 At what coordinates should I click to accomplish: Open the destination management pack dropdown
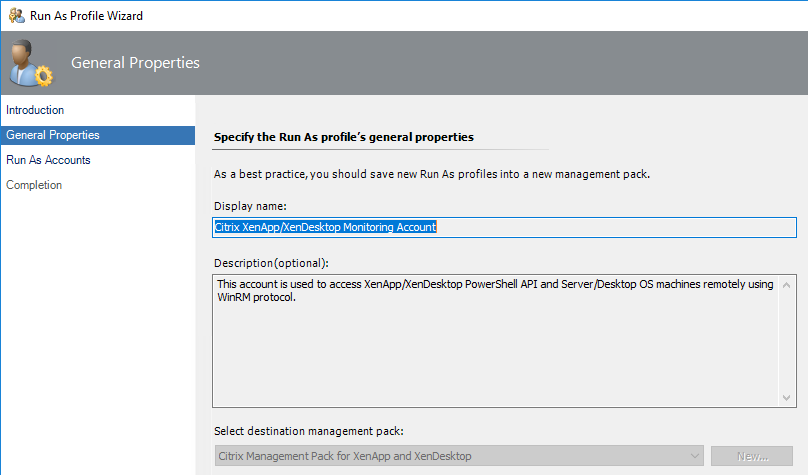(x=459, y=456)
